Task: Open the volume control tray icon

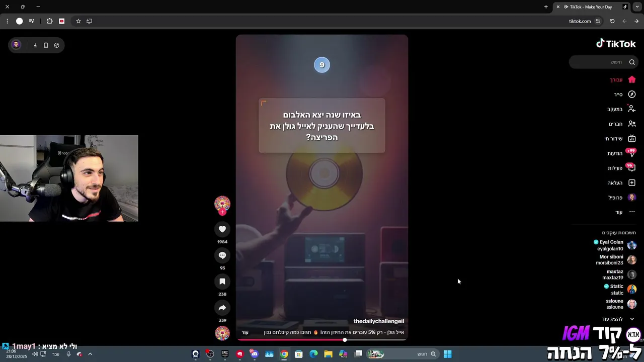Action: coord(35,354)
